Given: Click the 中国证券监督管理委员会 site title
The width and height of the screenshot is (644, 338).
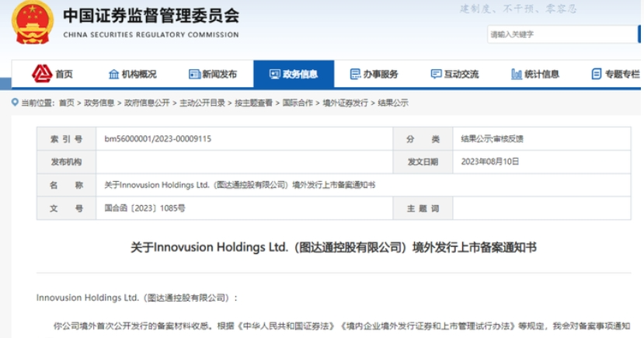Looking at the screenshot, I should point(151,17).
